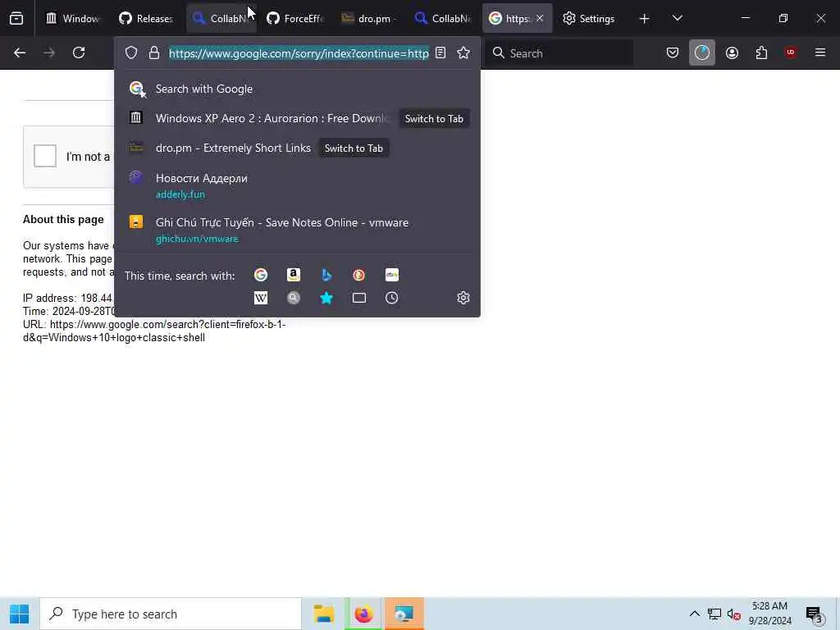840x630 pixels.
Task: Open uBlock Origin extension icon
Action: click(791, 52)
